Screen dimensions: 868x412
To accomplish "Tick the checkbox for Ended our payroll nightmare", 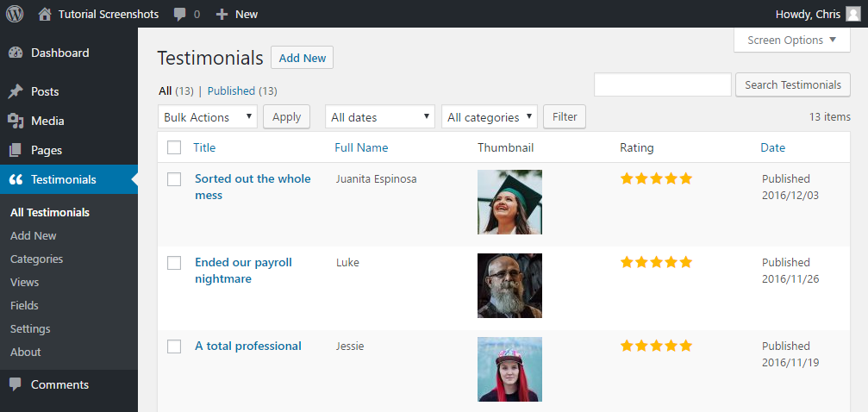I will (x=174, y=263).
